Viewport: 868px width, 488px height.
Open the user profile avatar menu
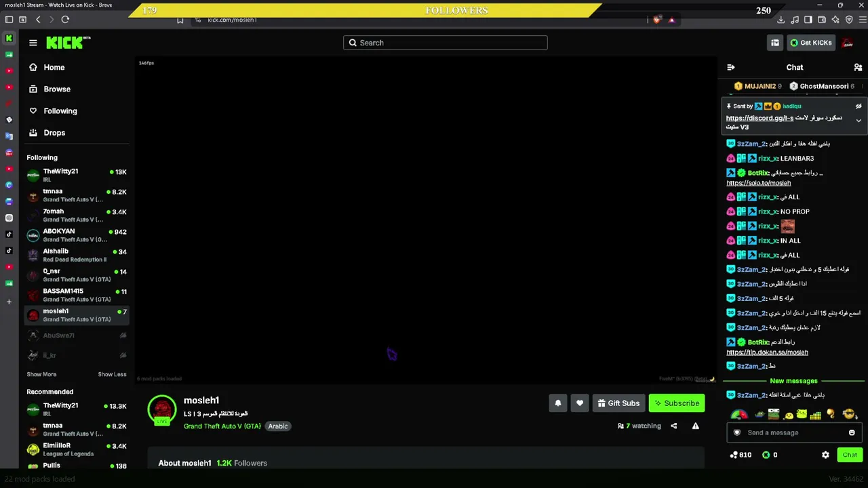click(848, 43)
